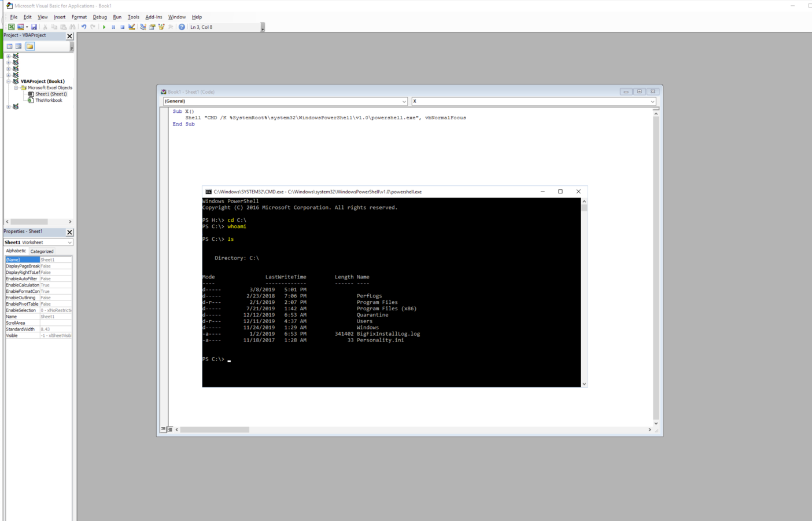Maximize the CMD.exe PowerShell window
Screen dimensions: 812x521
[560, 192]
